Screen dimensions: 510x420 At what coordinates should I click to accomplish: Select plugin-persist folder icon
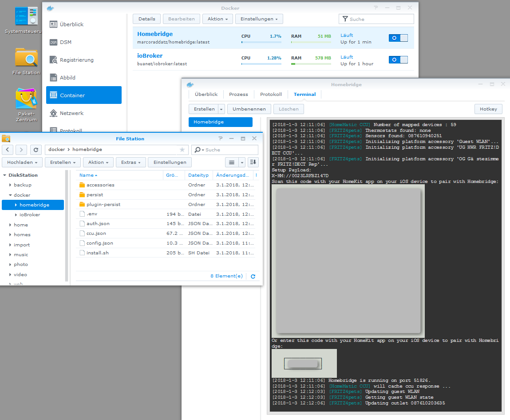click(82, 204)
